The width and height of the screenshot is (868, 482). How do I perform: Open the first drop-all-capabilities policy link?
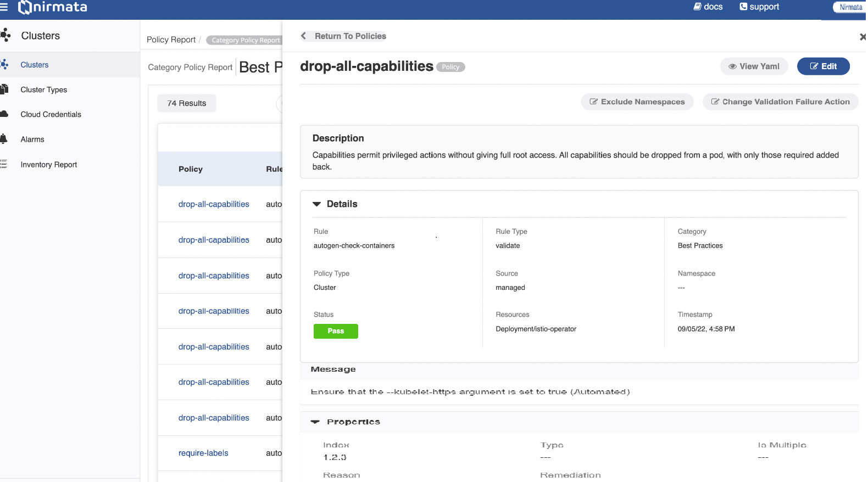coord(214,204)
